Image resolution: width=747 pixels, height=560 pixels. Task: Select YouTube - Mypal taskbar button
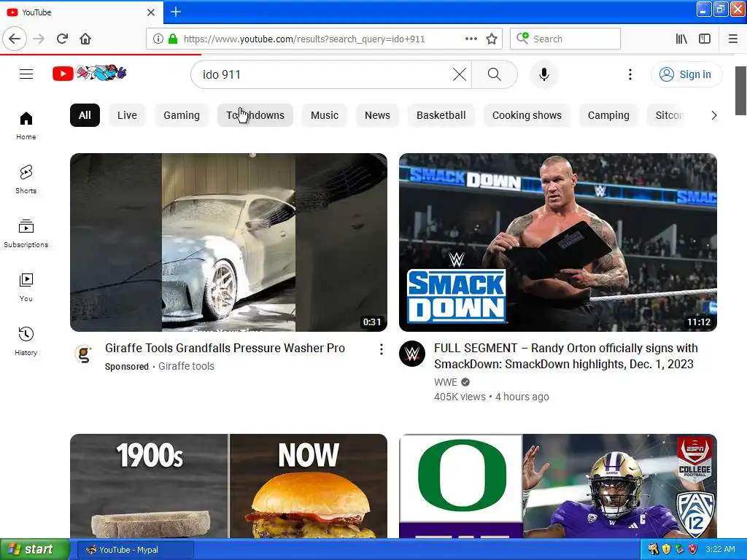[135, 550]
